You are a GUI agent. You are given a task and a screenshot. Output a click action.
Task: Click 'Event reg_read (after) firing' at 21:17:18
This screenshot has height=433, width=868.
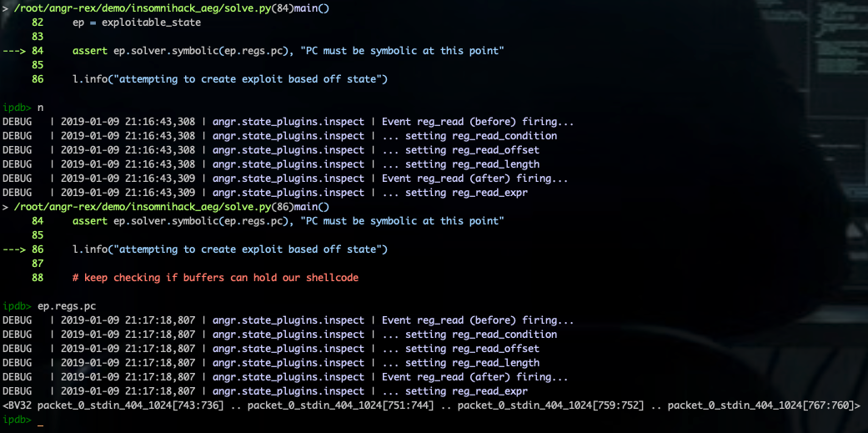tap(475, 378)
